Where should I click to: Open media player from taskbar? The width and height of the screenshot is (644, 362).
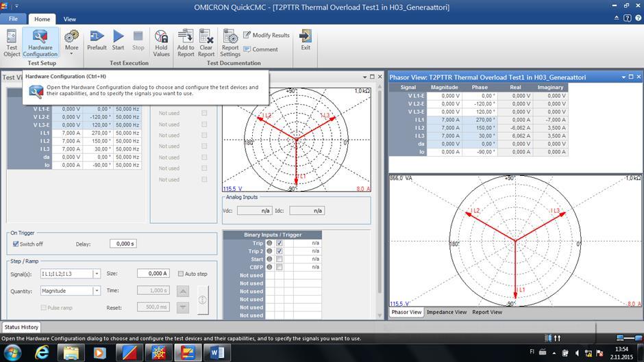(100, 353)
